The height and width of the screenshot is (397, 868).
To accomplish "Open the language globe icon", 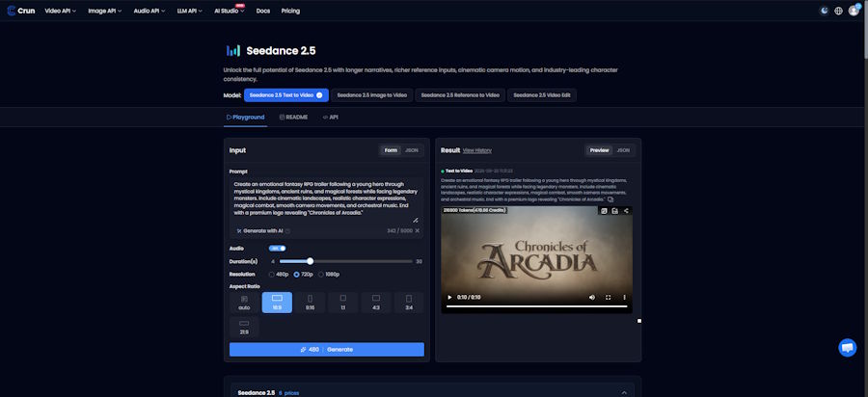I will coord(839,11).
